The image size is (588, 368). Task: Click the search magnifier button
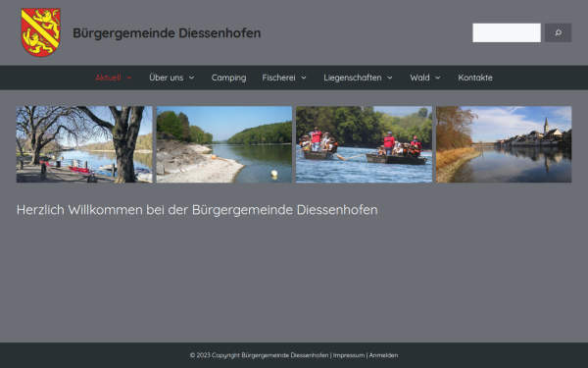[x=558, y=32]
